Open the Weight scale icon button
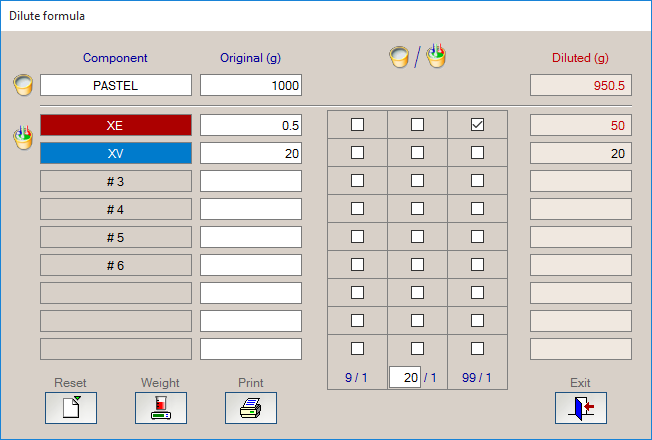652x440 pixels. pos(161,408)
